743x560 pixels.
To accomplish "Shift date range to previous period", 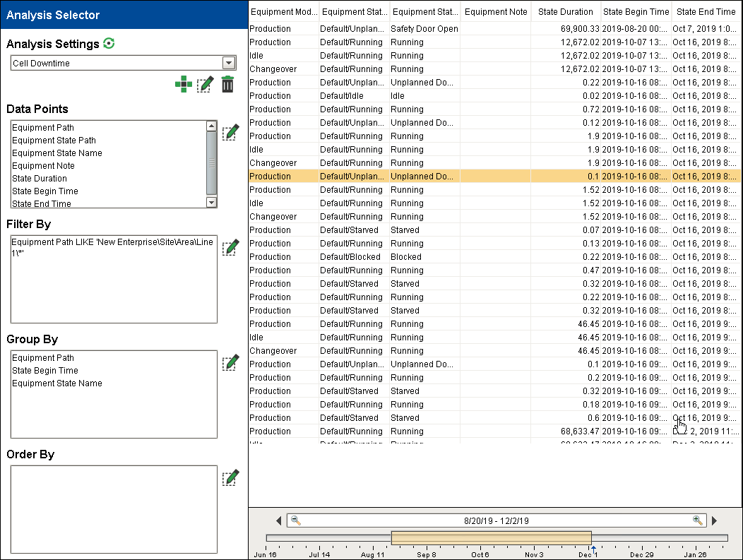I will pos(278,521).
